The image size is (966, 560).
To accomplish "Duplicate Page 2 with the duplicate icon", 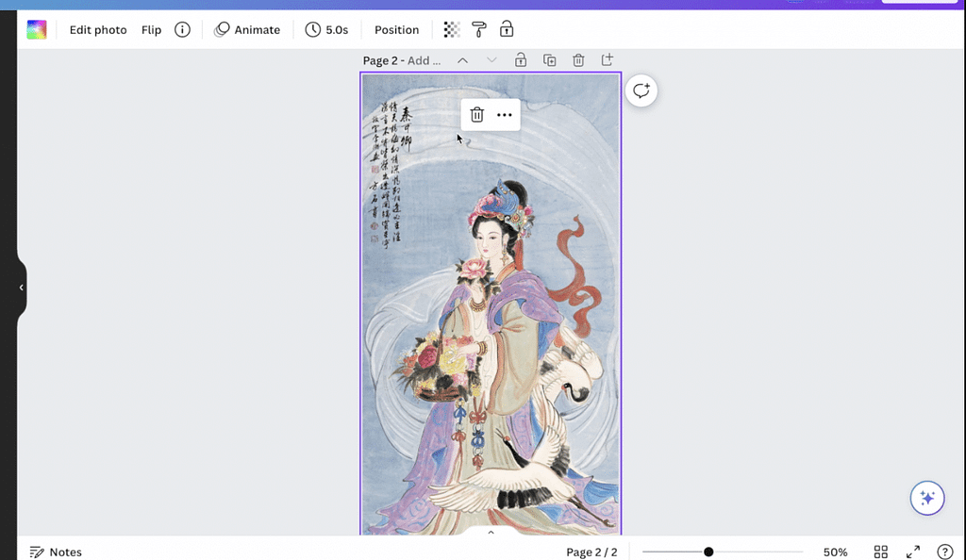I will (550, 59).
